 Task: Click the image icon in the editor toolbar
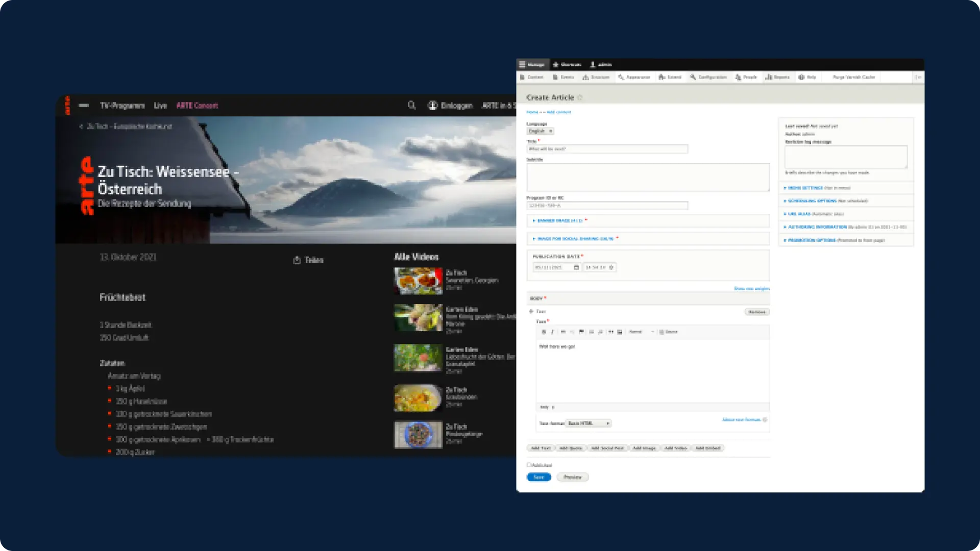620,332
